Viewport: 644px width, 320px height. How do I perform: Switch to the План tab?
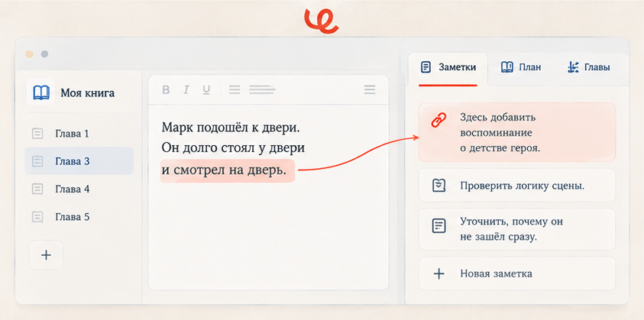[521, 67]
